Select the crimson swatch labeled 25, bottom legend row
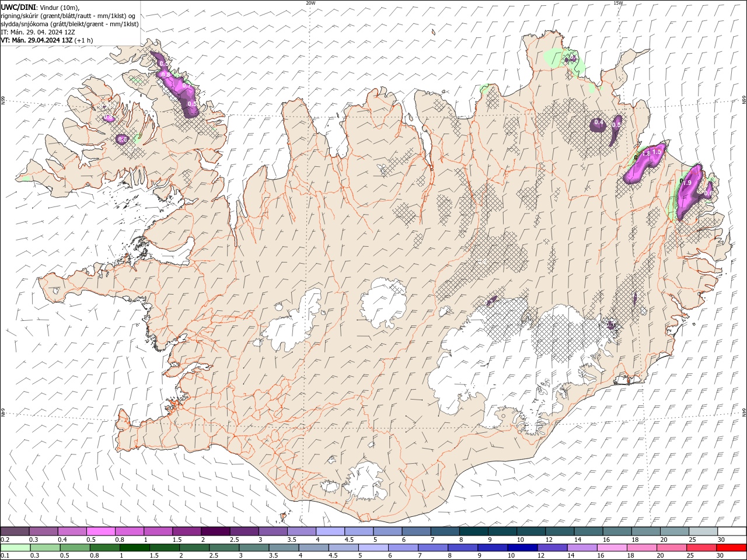 [701, 547]
